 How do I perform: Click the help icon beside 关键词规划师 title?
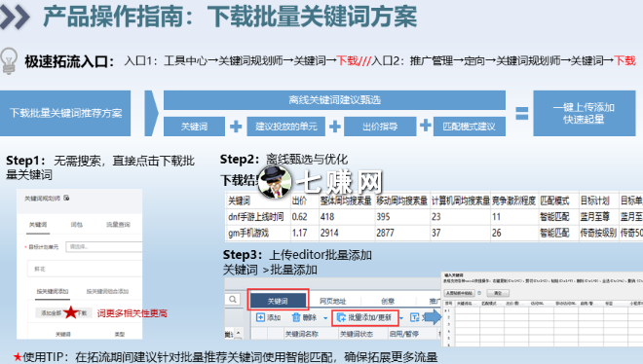(x=67, y=199)
